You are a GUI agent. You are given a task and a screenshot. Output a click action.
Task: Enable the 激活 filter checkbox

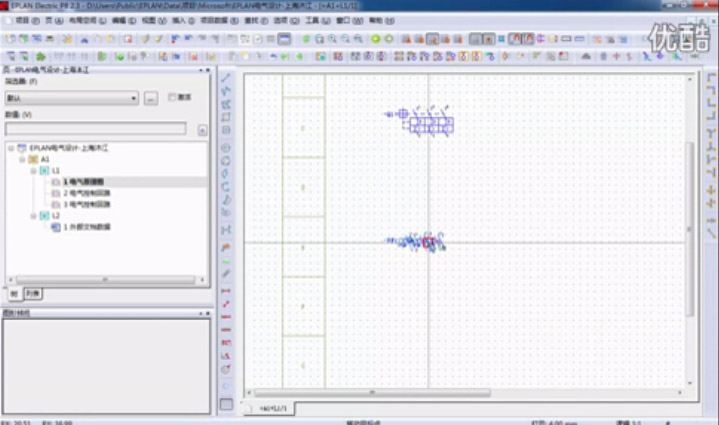pos(172,97)
